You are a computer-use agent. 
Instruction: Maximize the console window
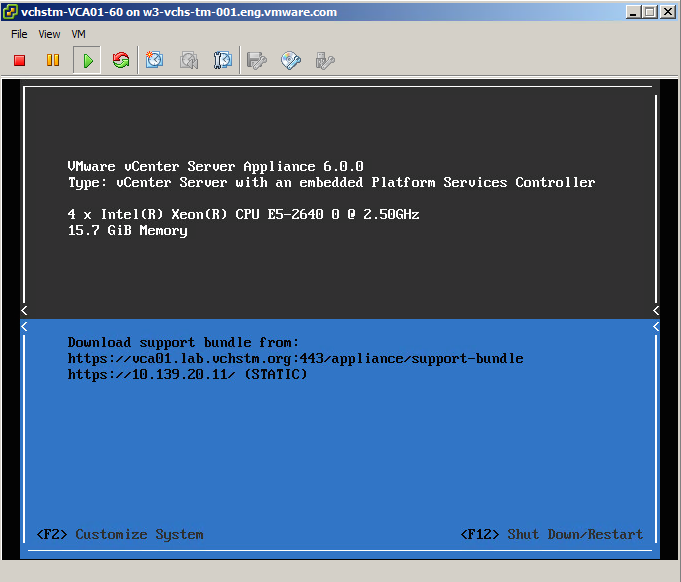650,12
